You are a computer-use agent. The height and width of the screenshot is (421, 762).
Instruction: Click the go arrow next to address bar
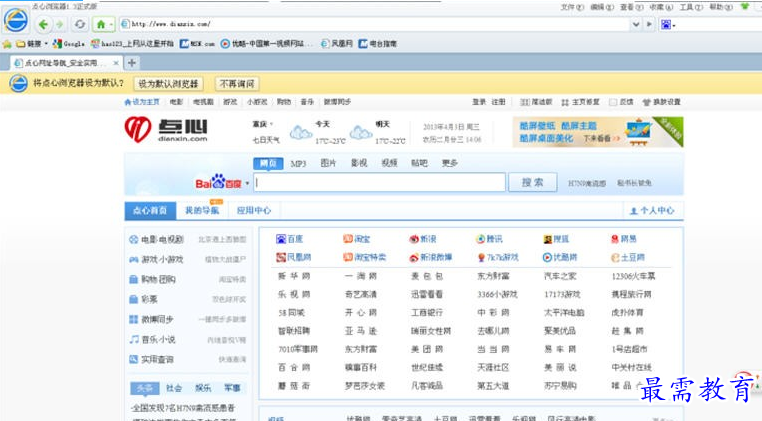[x=649, y=24]
